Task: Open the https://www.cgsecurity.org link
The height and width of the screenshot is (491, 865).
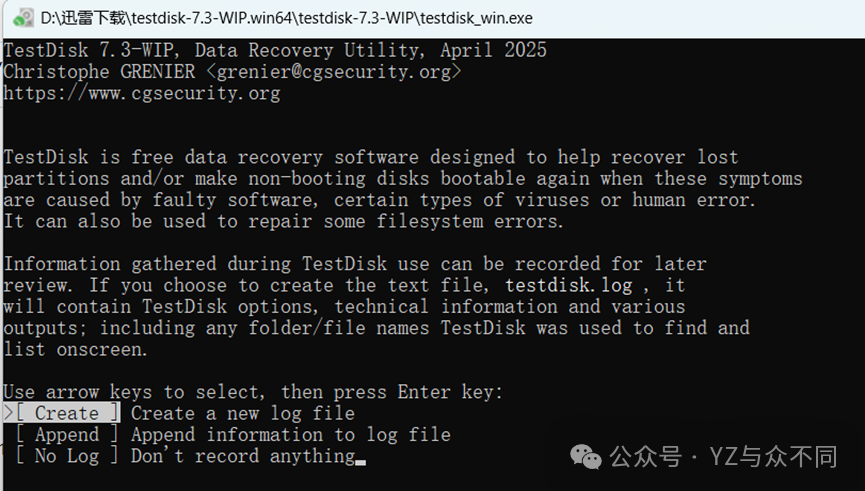Action: click(142, 94)
